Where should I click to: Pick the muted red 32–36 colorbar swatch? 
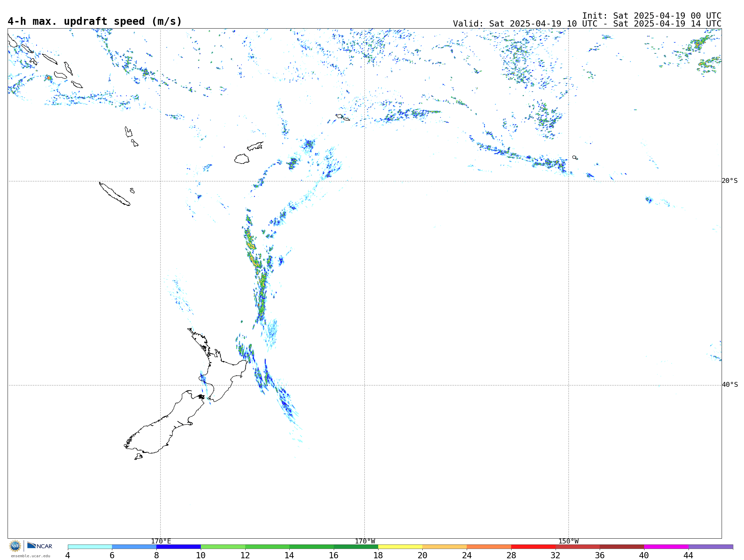click(578, 547)
